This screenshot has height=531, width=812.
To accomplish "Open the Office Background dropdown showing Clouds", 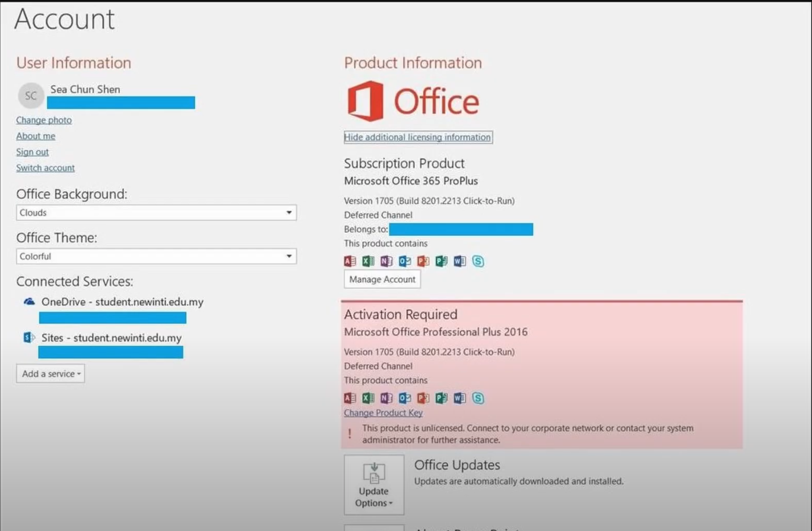I will 156,213.
